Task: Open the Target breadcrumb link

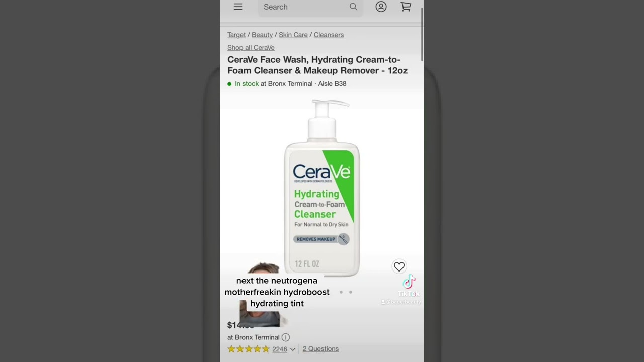Action: pos(236,35)
